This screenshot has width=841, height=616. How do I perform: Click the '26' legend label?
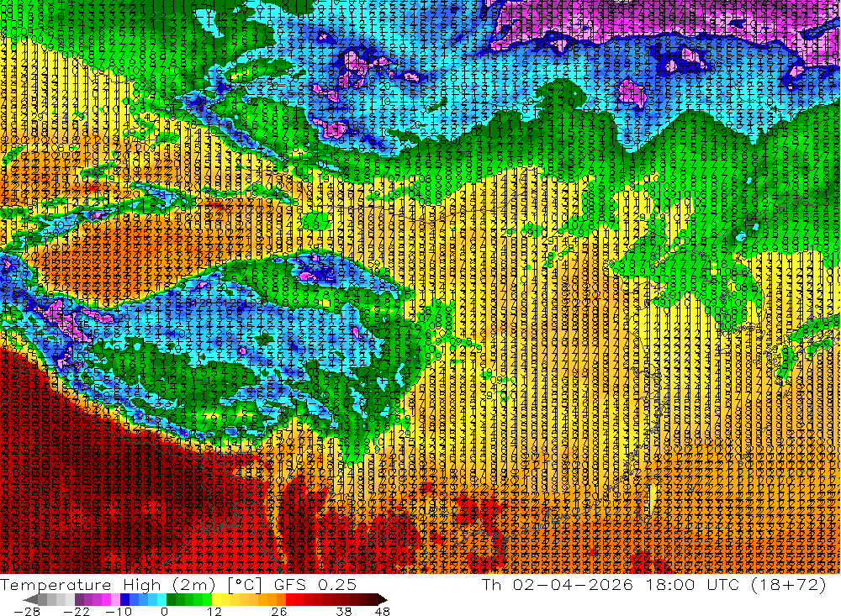(279, 611)
